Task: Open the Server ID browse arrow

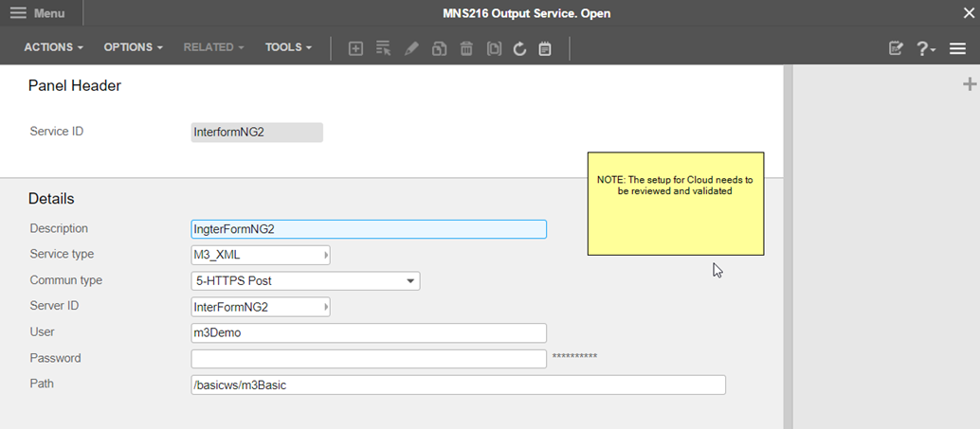Action: pos(326,307)
